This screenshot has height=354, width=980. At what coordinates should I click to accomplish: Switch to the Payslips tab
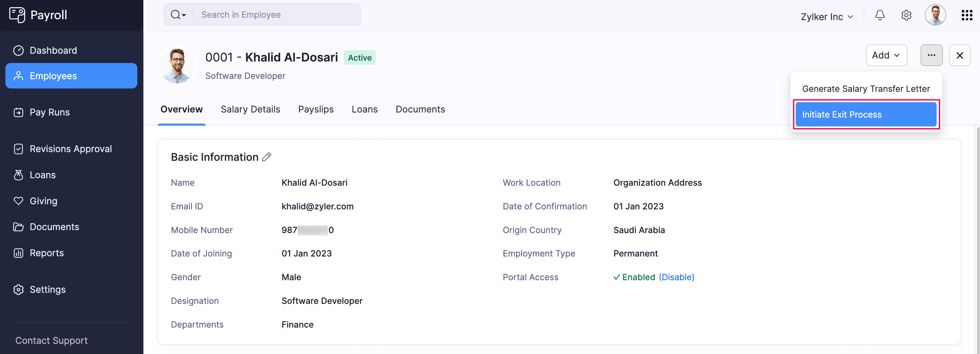coord(316,109)
